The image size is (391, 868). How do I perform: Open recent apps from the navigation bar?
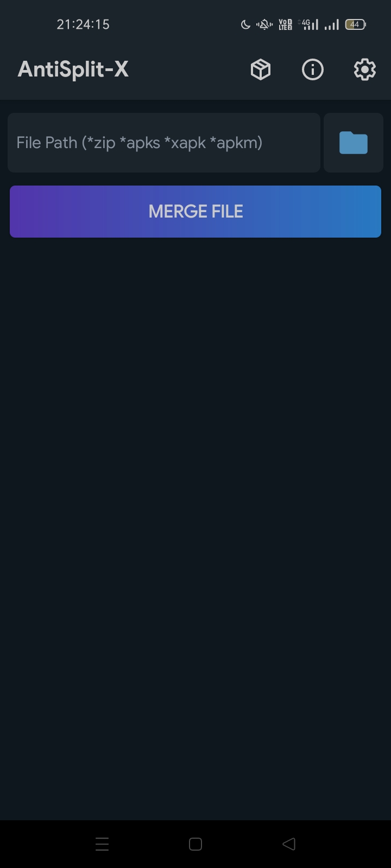click(102, 844)
